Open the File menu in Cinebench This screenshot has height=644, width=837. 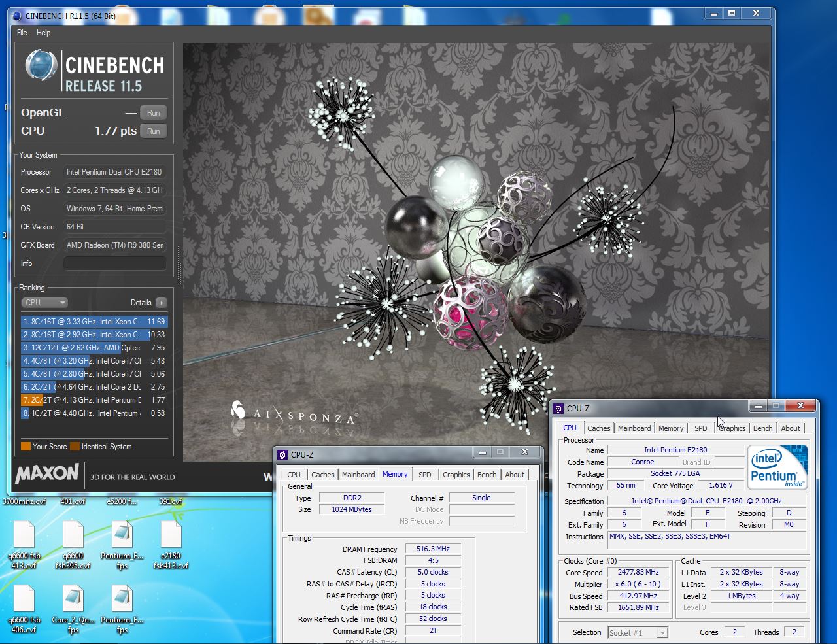click(22, 33)
